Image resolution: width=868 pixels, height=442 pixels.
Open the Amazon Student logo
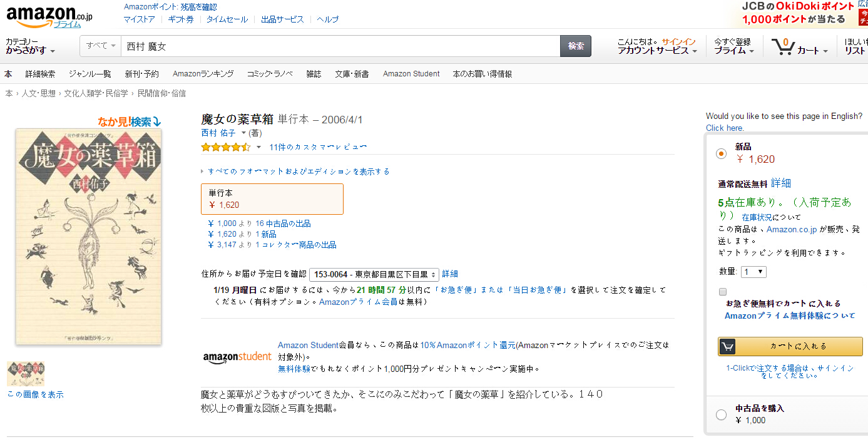(237, 357)
